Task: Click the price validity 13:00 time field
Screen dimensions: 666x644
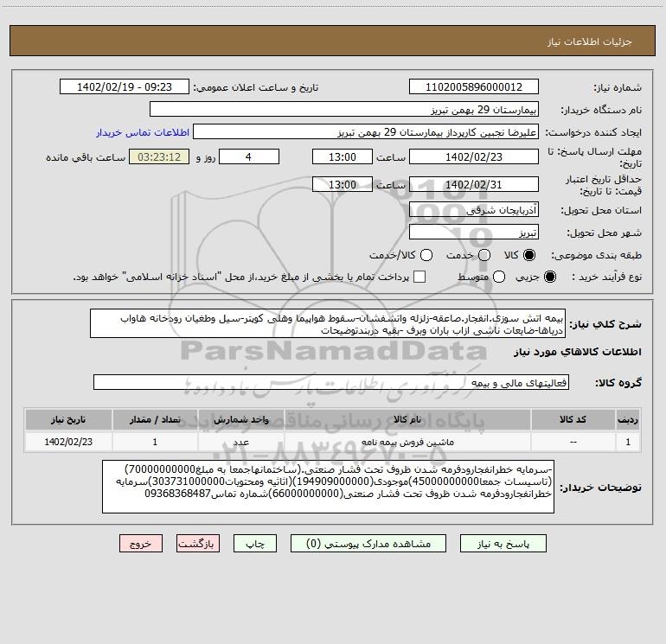Action: pyautogui.click(x=343, y=184)
